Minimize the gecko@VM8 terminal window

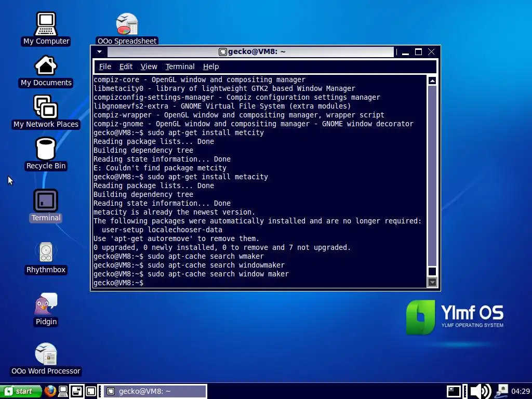coord(405,52)
